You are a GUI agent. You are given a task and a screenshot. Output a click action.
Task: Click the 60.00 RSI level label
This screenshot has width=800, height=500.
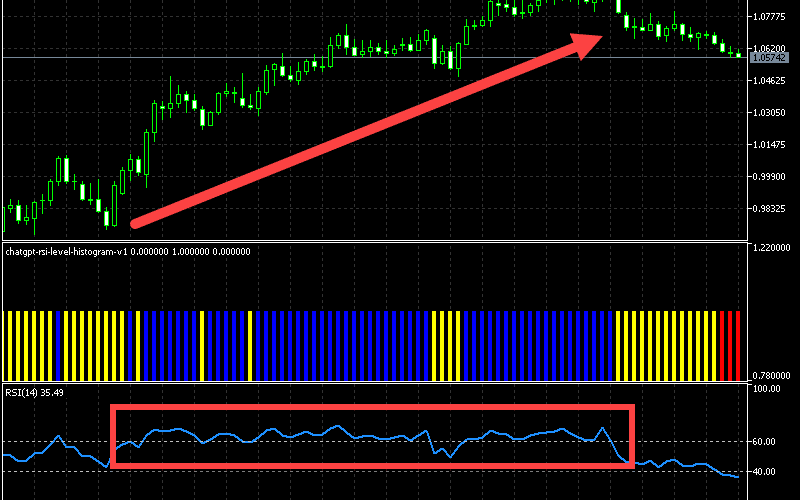click(x=764, y=442)
